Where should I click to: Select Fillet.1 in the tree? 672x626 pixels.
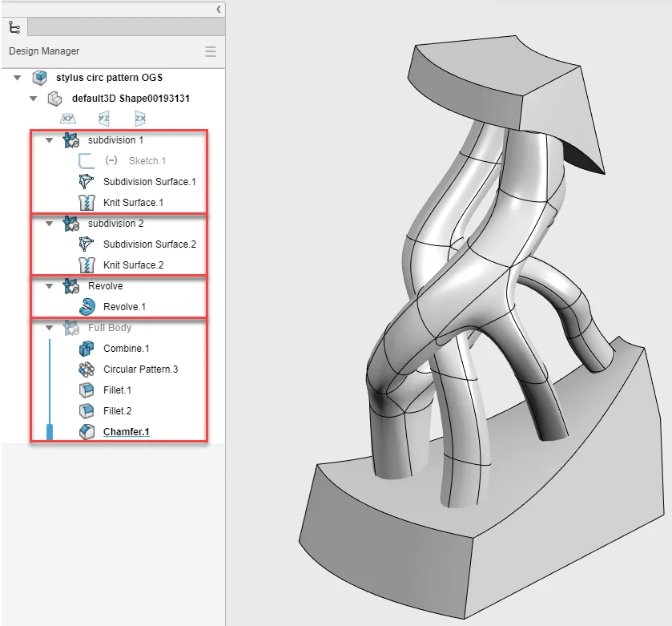point(117,390)
